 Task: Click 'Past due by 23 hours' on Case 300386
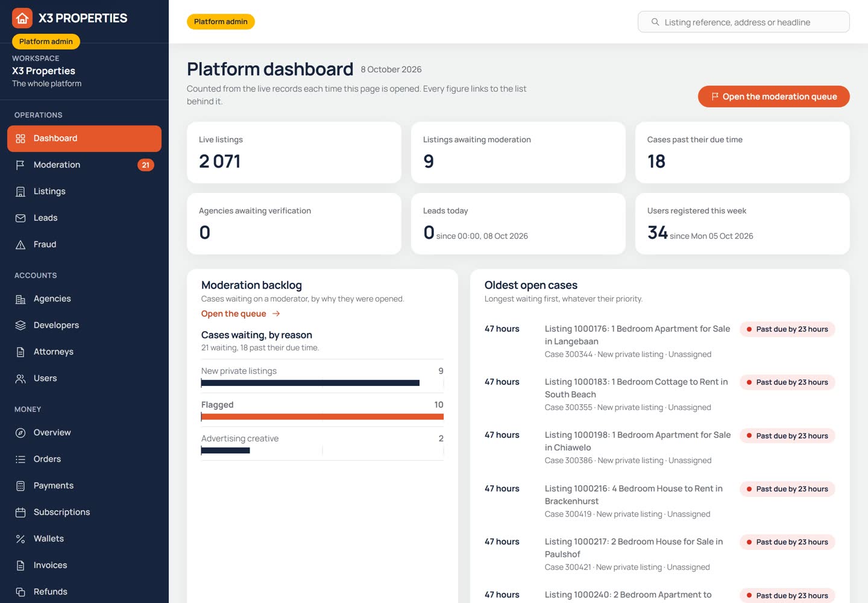coord(787,436)
